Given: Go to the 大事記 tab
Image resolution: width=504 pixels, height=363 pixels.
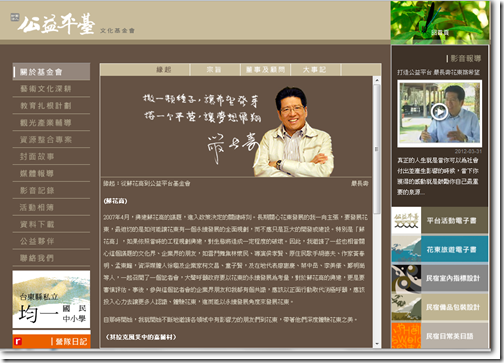Looking at the screenshot, I should [314, 70].
